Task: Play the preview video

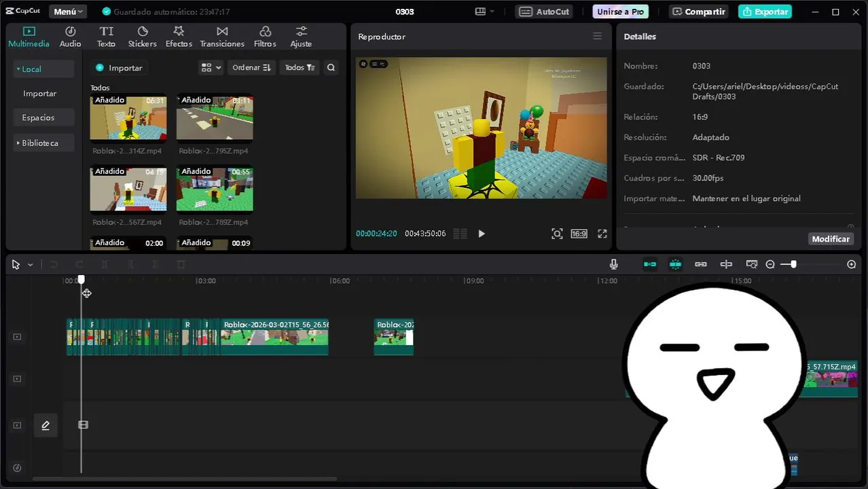Action: (482, 234)
